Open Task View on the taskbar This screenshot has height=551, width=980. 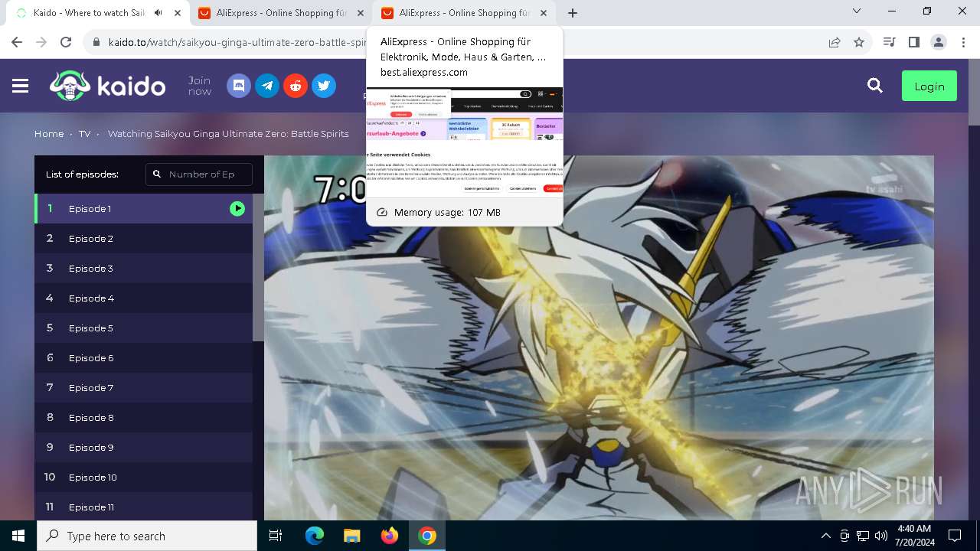[x=276, y=536]
